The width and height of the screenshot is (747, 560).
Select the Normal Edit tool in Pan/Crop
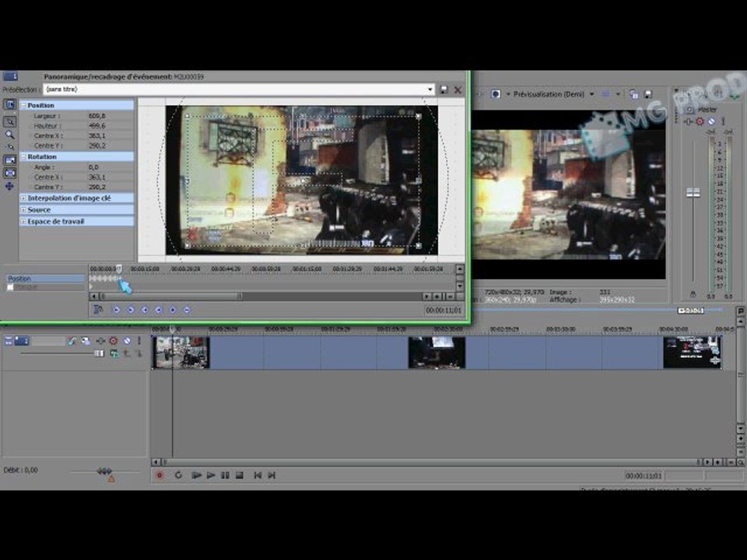point(9,121)
